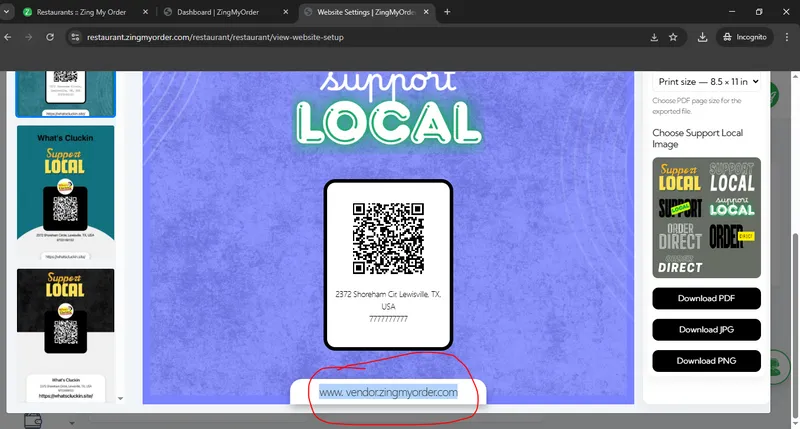Click the Download PDF button
Image resolution: width=800 pixels, height=429 pixels.
tap(706, 299)
